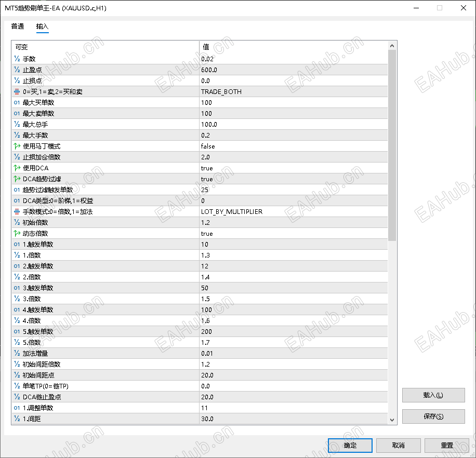Load a preset with 载入(L) button
This screenshot has height=458, width=476.
pos(433,395)
